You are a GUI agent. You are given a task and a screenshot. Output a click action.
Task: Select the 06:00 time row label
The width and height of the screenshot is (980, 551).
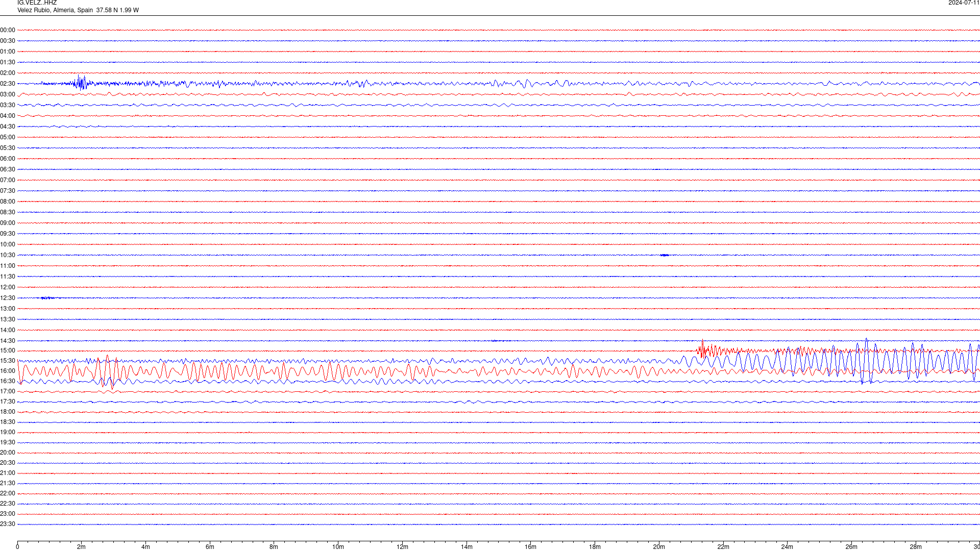(8, 159)
